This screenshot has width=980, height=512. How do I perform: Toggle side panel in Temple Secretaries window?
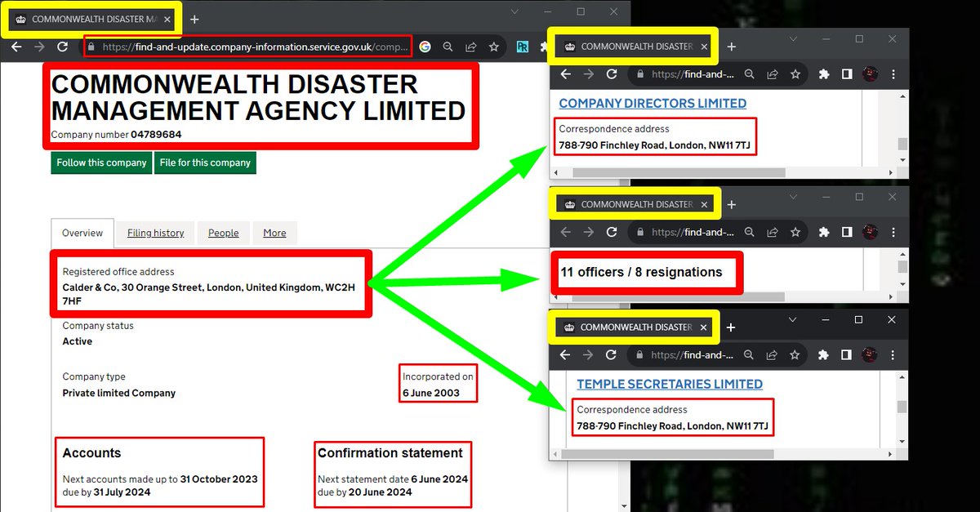(x=847, y=355)
